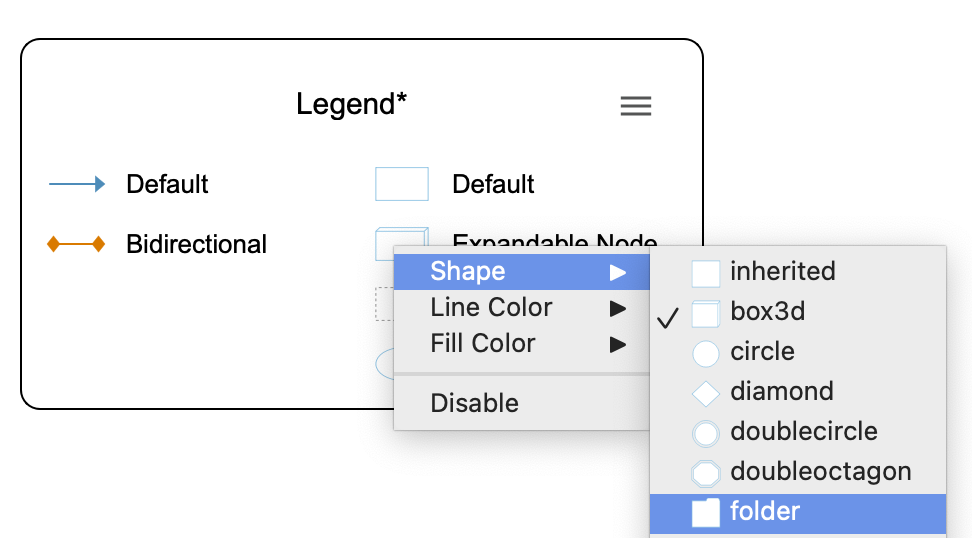Pick the diamond shape icon

pyautogui.click(x=706, y=393)
